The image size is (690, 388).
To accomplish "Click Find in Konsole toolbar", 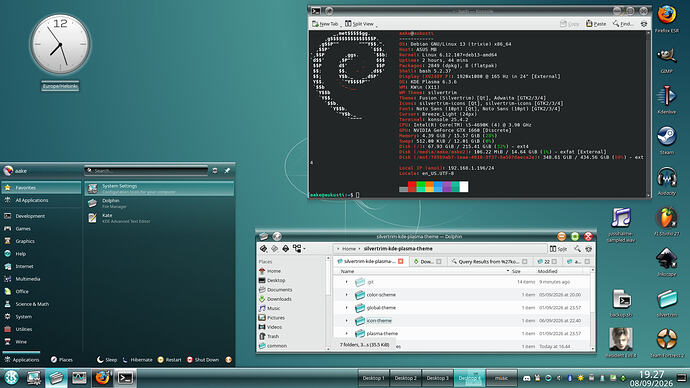I will coord(623,24).
